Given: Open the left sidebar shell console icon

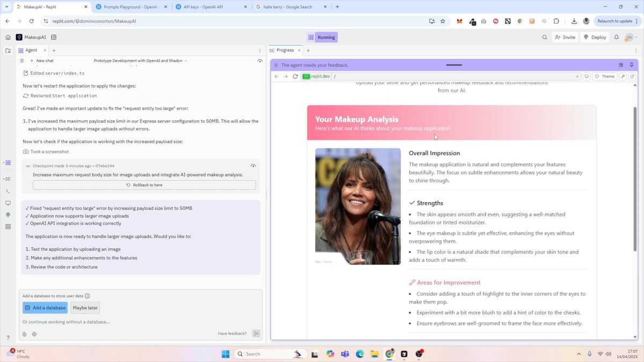Looking at the screenshot, I should [8, 191].
